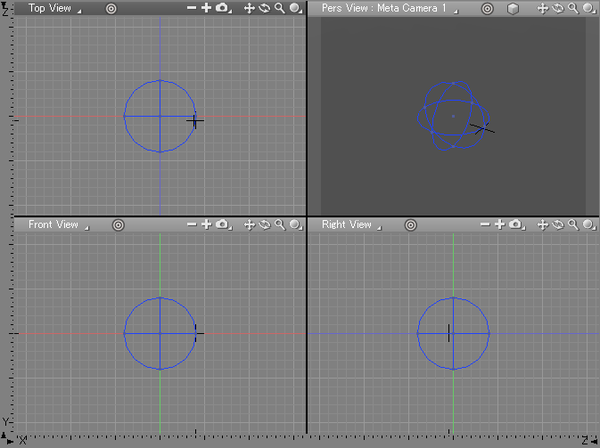Viewport: 600px width, 448px height.
Task: Select the move/pan arrows icon in Front View
Action: point(249,225)
